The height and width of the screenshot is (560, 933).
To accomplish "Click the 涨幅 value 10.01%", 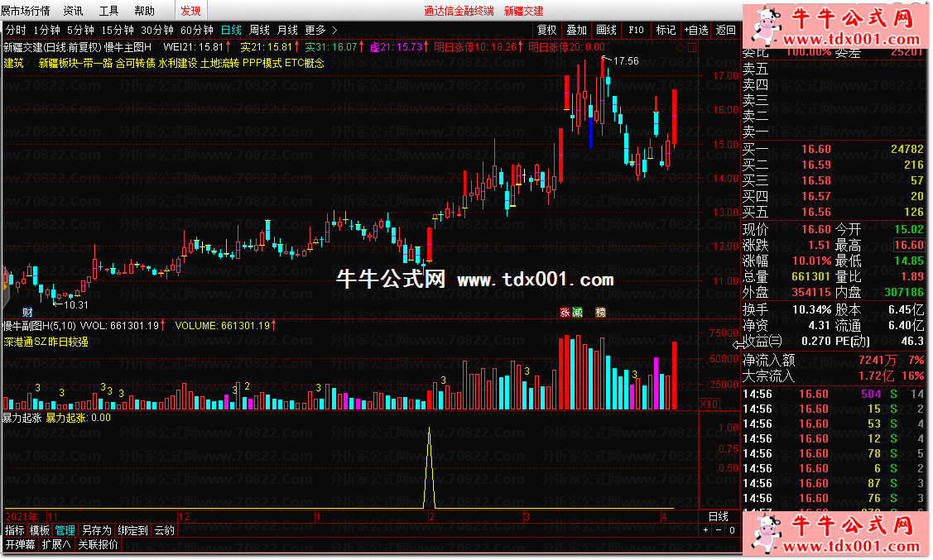I will [811, 261].
